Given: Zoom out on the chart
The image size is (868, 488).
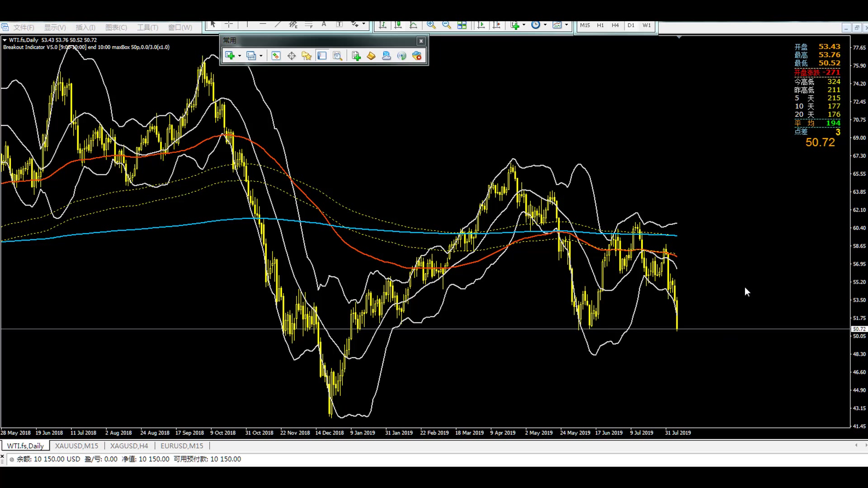Looking at the screenshot, I should pyautogui.click(x=447, y=25).
